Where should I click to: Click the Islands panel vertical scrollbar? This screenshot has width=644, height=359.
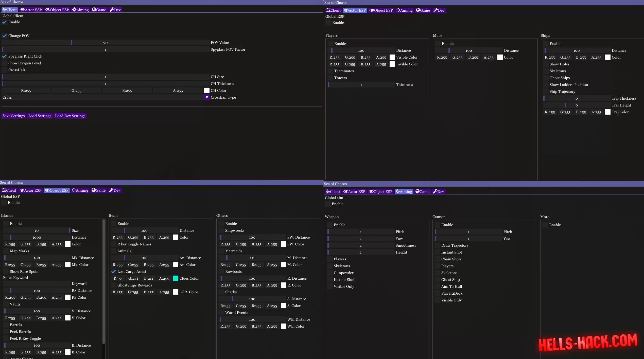(x=103, y=281)
